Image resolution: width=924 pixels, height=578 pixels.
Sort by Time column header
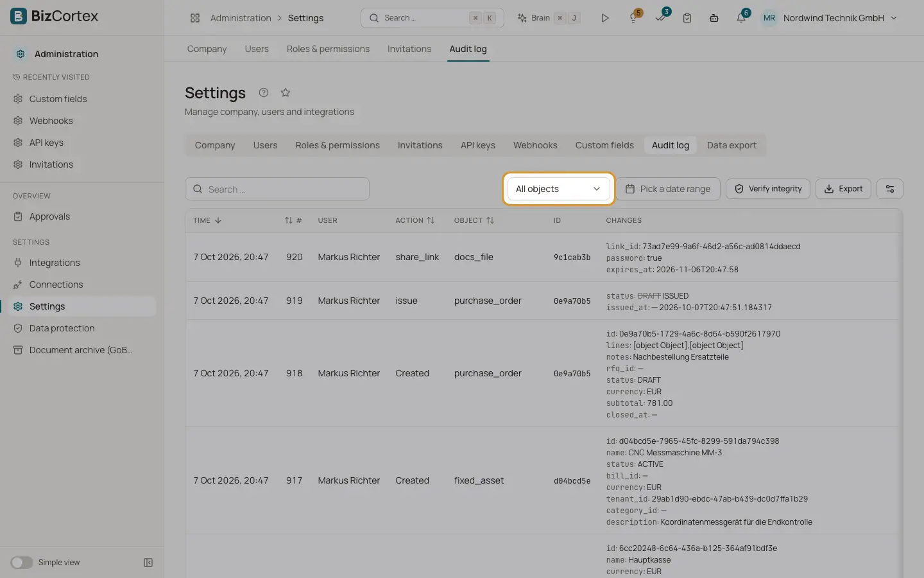[207, 220]
